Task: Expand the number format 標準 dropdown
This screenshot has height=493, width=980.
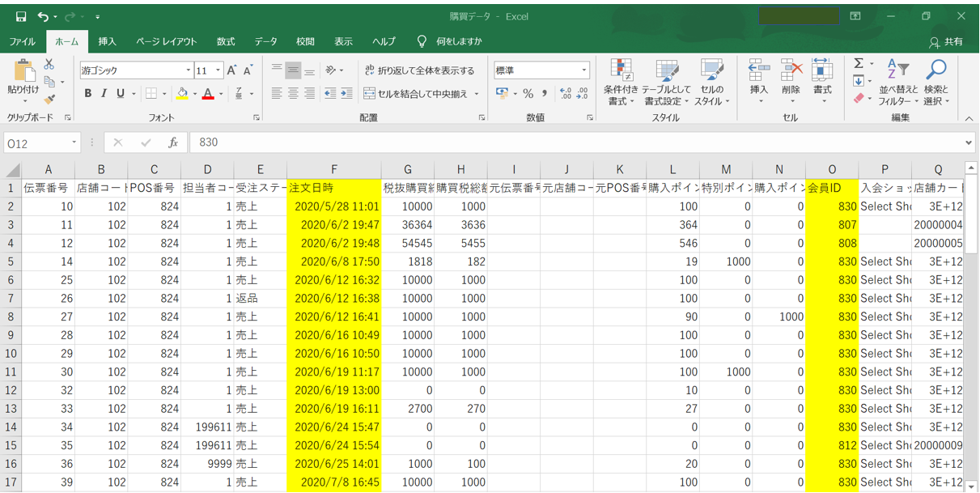Action: [584, 70]
